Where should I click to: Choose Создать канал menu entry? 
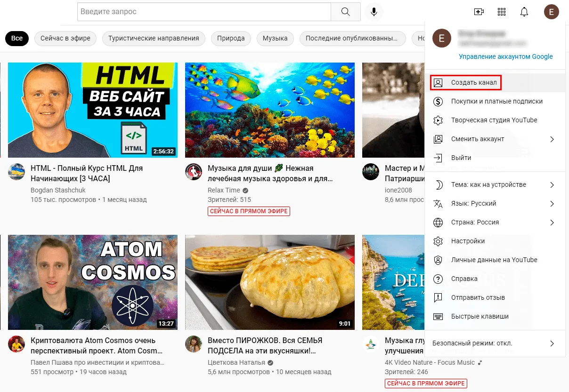pyautogui.click(x=495, y=83)
